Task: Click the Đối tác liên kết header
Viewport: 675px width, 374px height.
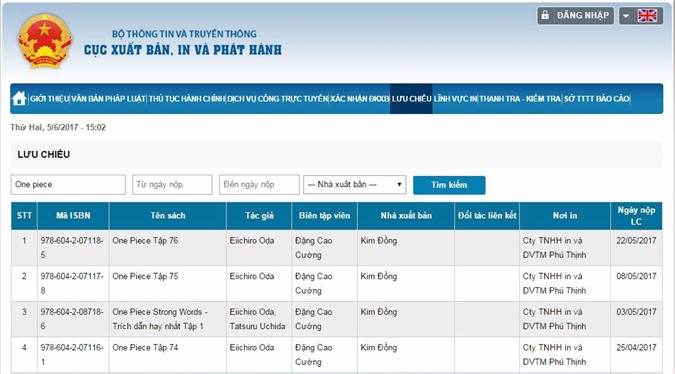Action: (487, 216)
